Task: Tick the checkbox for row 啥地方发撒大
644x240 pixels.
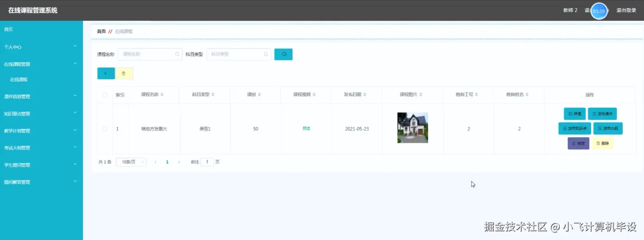Action: tap(105, 129)
